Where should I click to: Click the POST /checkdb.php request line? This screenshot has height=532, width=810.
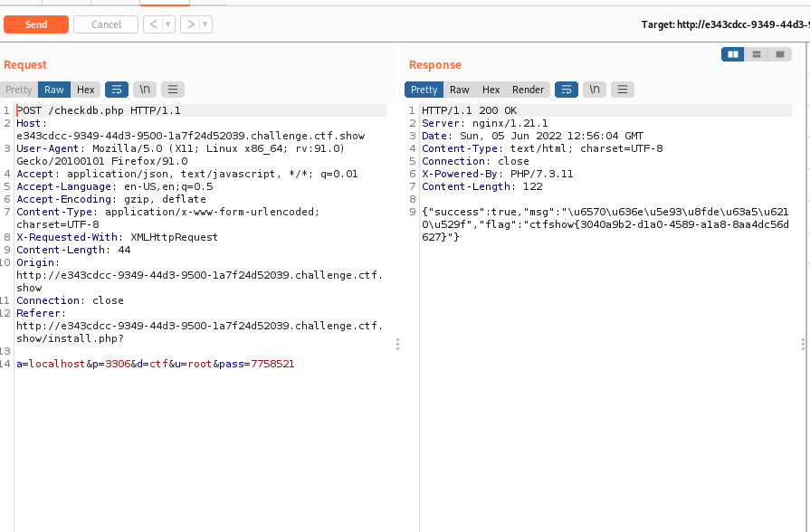[x=99, y=110]
